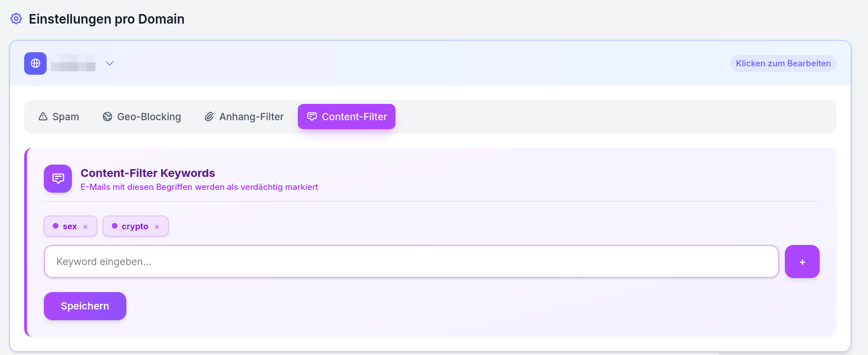The width and height of the screenshot is (868, 355).
Task: Open the Geo-Blocking tab
Action: point(142,116)
